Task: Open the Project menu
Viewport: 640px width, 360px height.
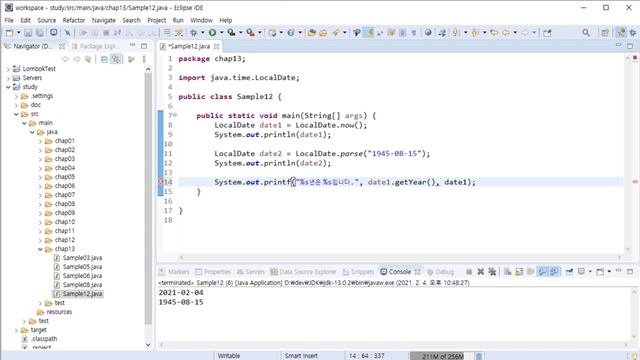Action: (x=157, y=20)
